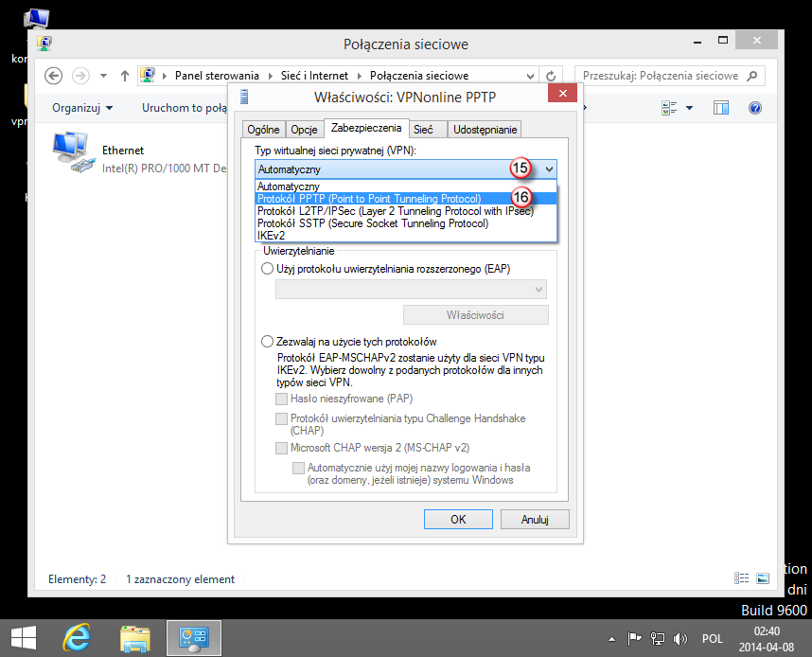Click Połączenia sieciowe breadcrumb segment

[419, 76]
